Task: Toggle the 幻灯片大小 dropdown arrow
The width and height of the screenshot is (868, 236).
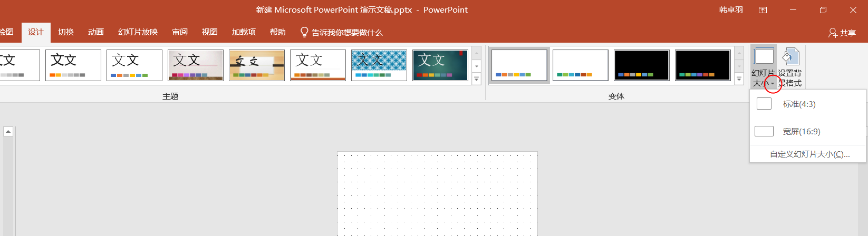Action: [x=773, y=84]
